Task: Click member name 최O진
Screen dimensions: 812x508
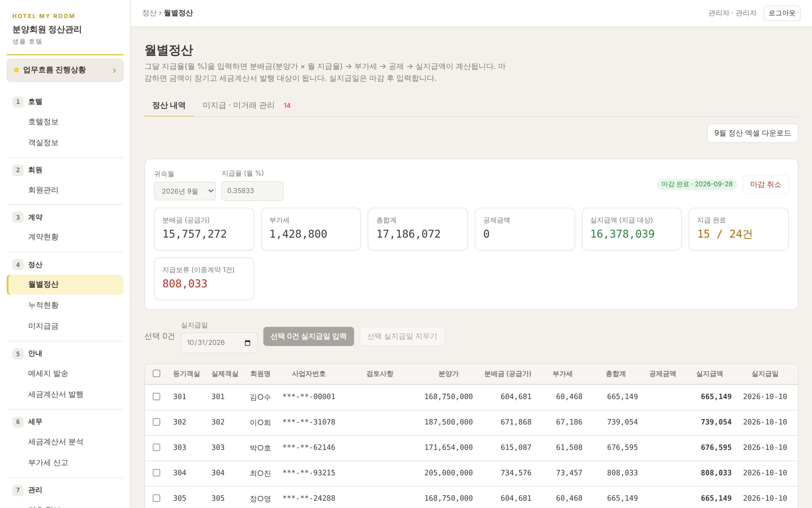Action: pos(260,473)
